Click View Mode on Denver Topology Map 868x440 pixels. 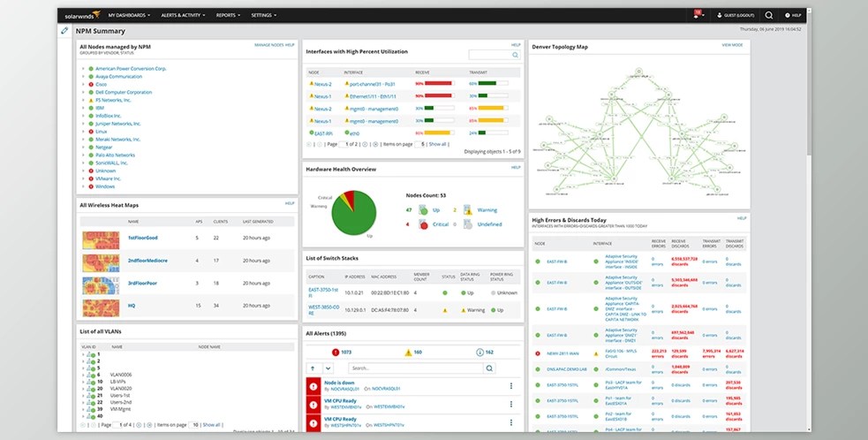732,45
